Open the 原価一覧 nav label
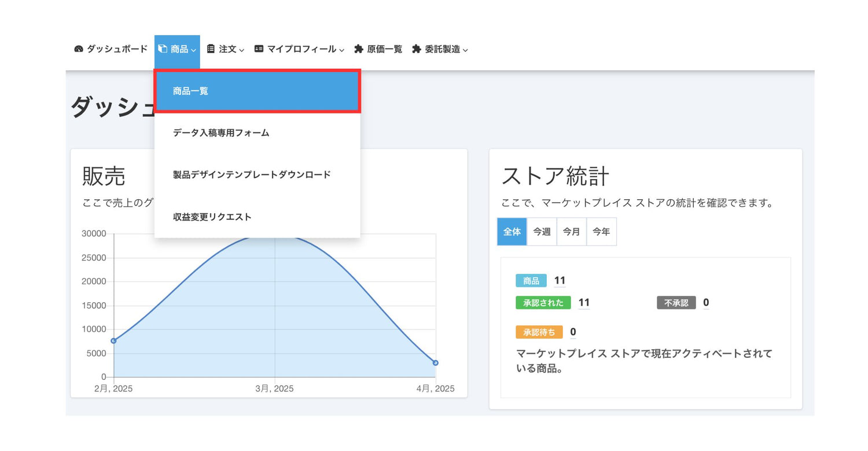The height and width of the screenshot is (451, 868). [385, 49]
